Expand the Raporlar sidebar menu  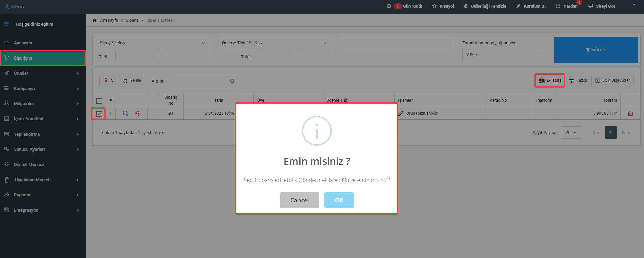(43, 195)
